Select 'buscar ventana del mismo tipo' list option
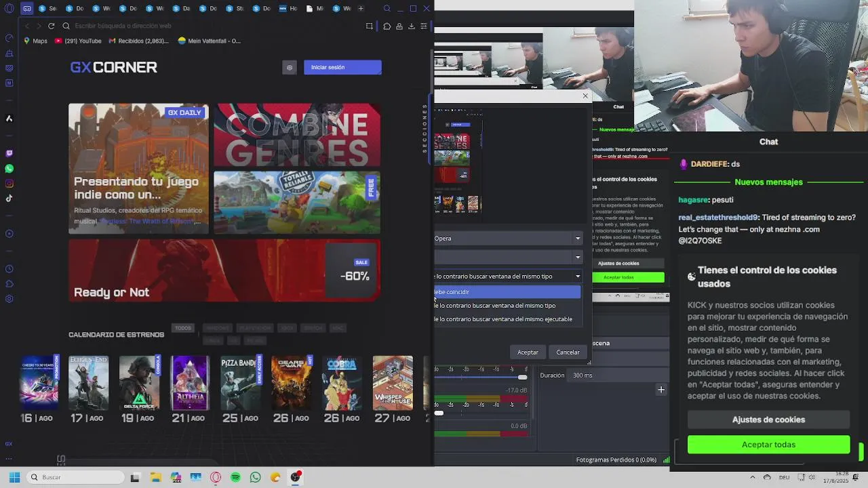The height and width of the screenshot is (488, 868). click(x=507, y=306)
